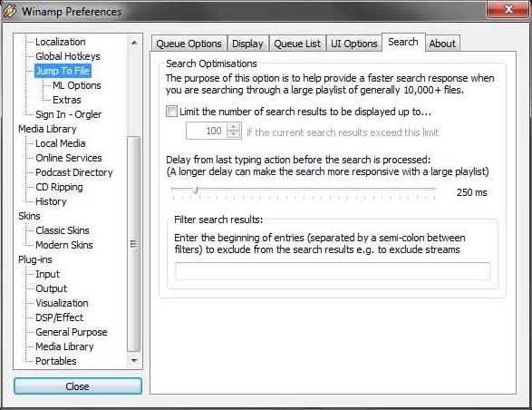This screenshot has height=410, width=532.
Task: Select Visualization plug-ins
Action: [x=62, y=303]
